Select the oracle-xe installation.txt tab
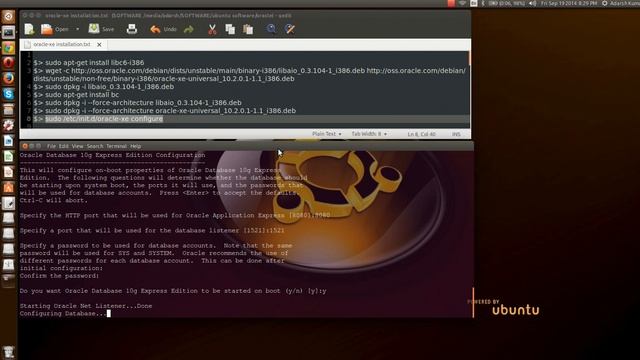 pyautogui.click(x=61, y=44)
